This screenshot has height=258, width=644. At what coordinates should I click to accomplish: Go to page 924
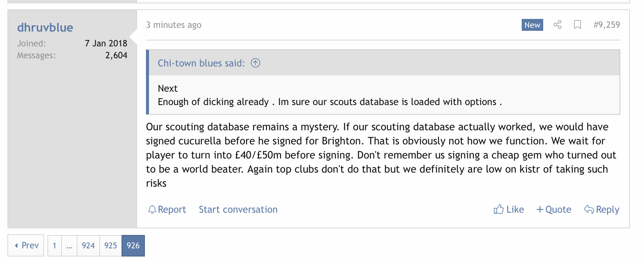pos(88,246)
